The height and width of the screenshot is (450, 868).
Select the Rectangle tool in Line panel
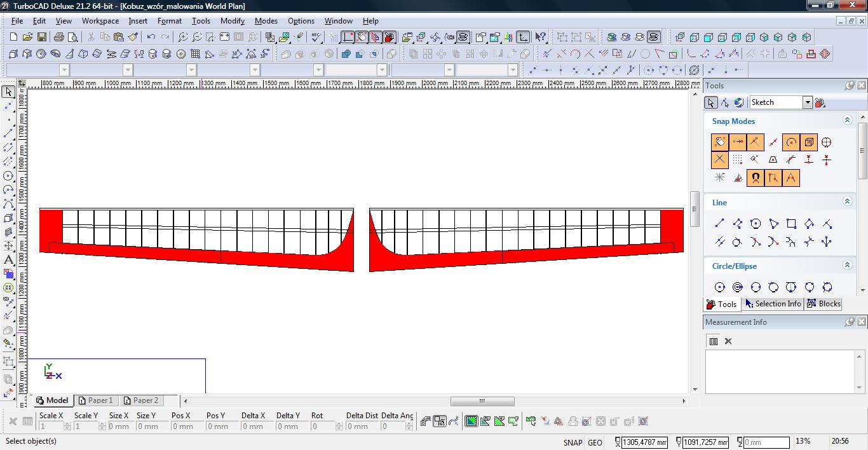pos(791,224)
